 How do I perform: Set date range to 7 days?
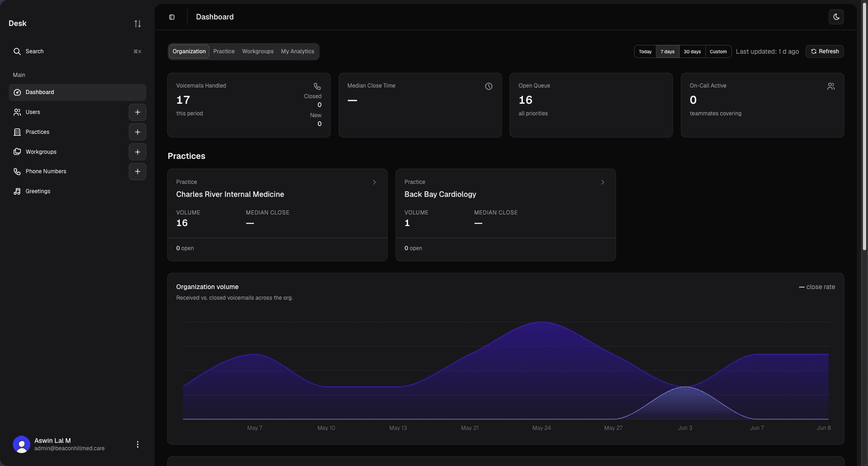pyautogui.click(x=667, y=51)
